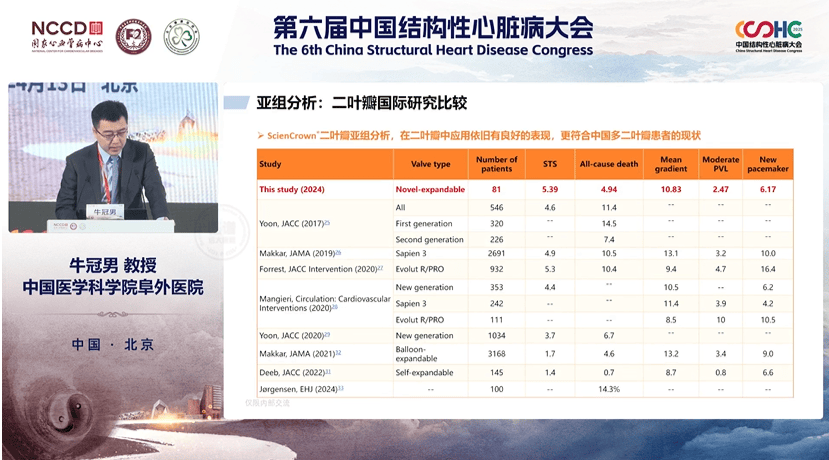Viewport: 829px width, 460px height.
Task: Click the 'Number of patients' column header
Action: [x=496, y=164]
